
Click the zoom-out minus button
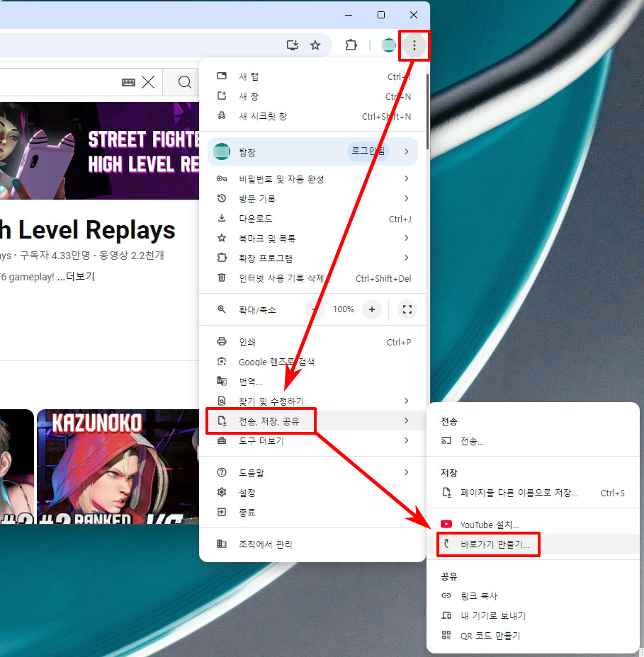coord(315,309)
